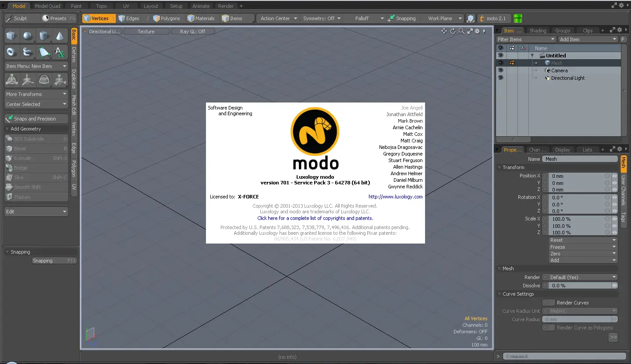Select the torus primitive tool

(x=11, y=52)
